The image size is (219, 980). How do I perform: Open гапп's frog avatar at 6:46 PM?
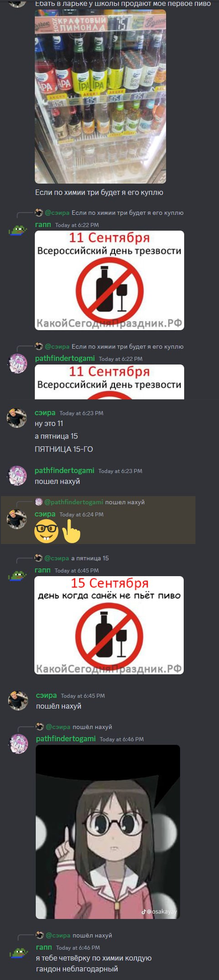point(19,953)
